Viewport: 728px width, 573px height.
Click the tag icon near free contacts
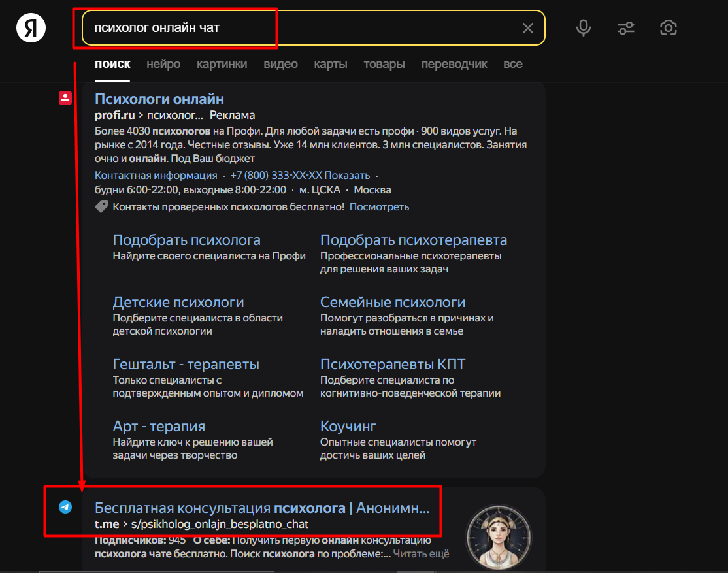point(101,206)
